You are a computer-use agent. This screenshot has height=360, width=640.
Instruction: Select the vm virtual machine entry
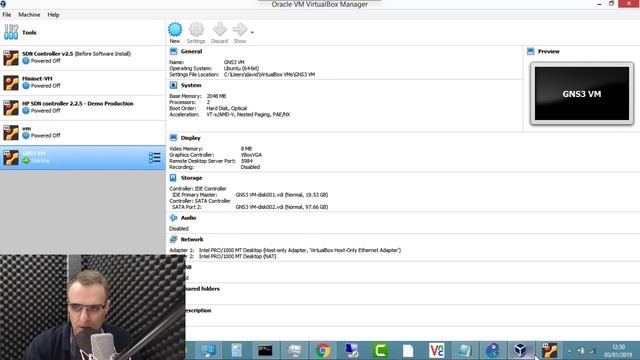pyautogui.click(x=82, y=132)
